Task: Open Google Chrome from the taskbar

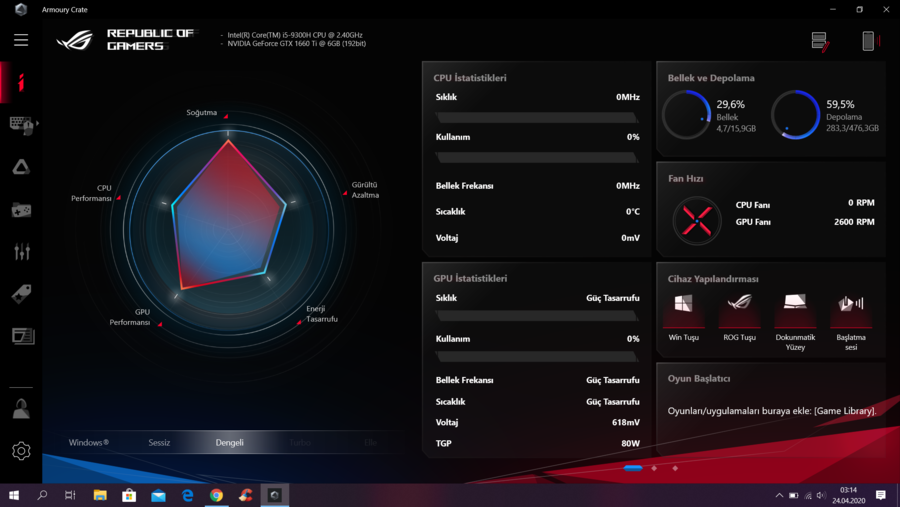Action: (x=216, y=495)
